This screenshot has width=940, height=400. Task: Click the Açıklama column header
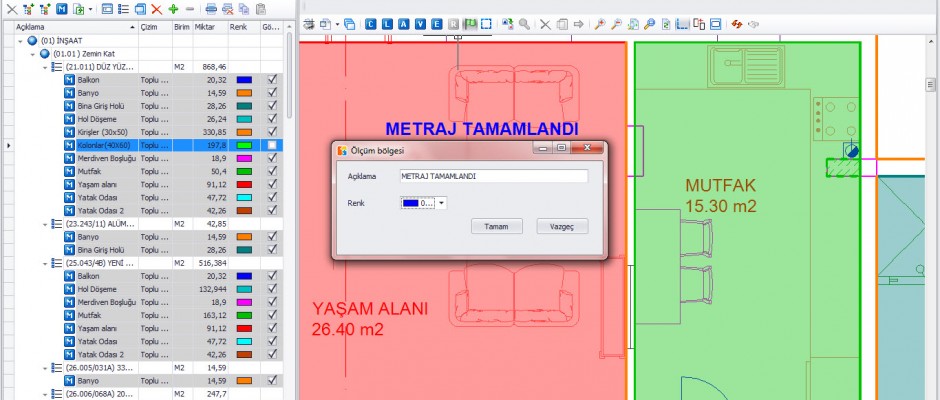coord(60,27)
